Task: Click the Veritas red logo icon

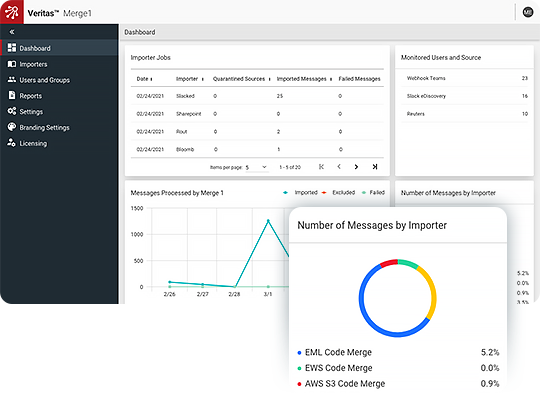Action: pos(12,12)
